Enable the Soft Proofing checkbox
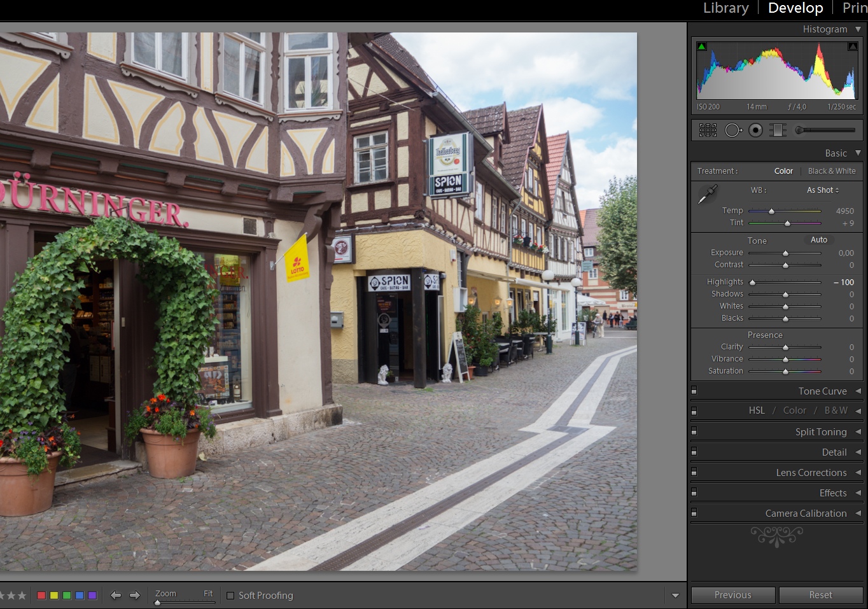868x609 pixels. [x=230, y=596]
